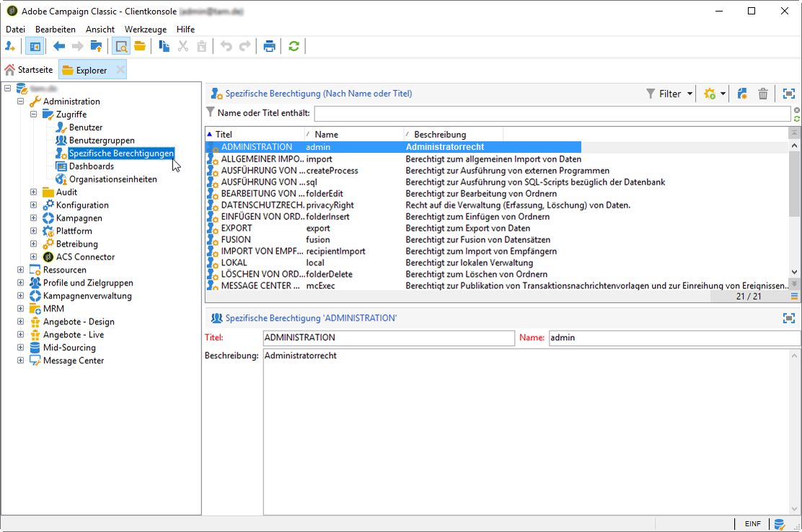
Task: Click the redo arrow icon
Action: 245,47
